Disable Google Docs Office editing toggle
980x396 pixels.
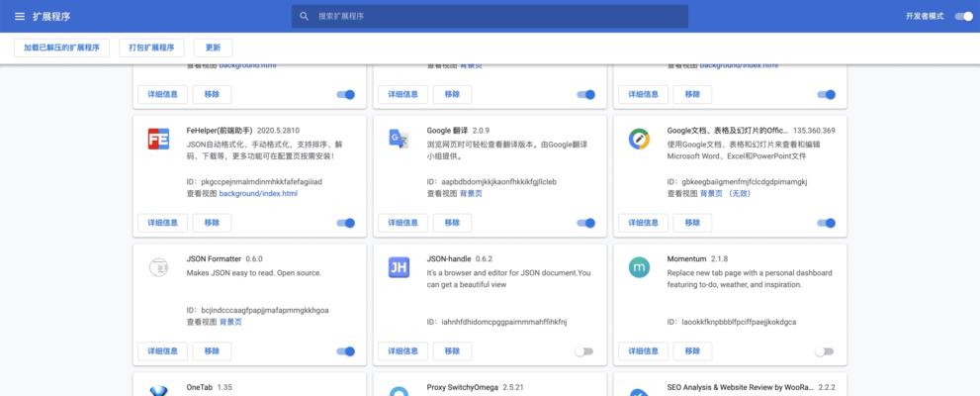tap(827, 223)
